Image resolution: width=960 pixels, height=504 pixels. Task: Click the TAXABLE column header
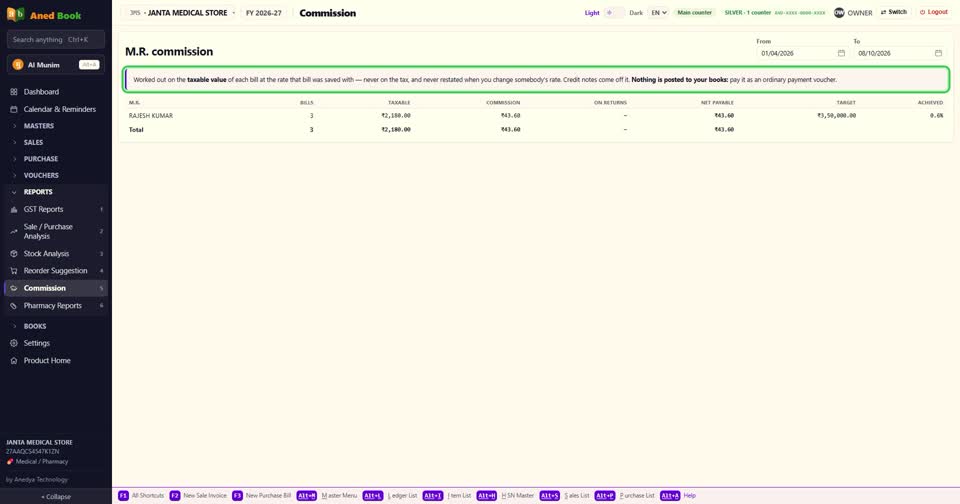399,102
